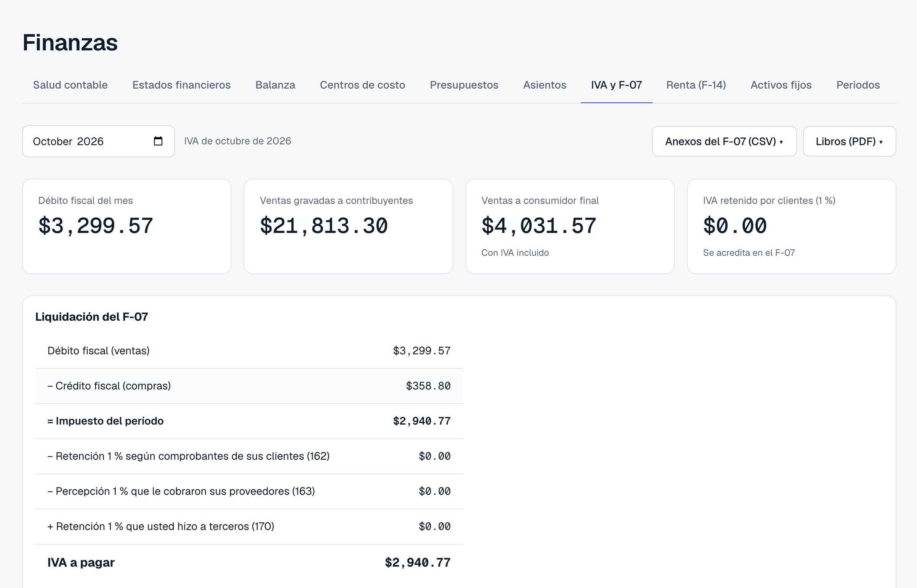Open the calendar picker icon in month field
Image resolution: width=917 pixels, height=588 pixels.
(x=158, y=141)
